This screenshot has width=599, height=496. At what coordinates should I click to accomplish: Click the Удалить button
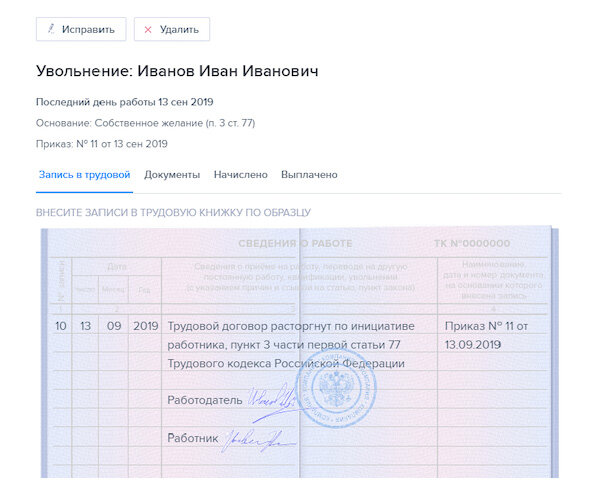172,29
